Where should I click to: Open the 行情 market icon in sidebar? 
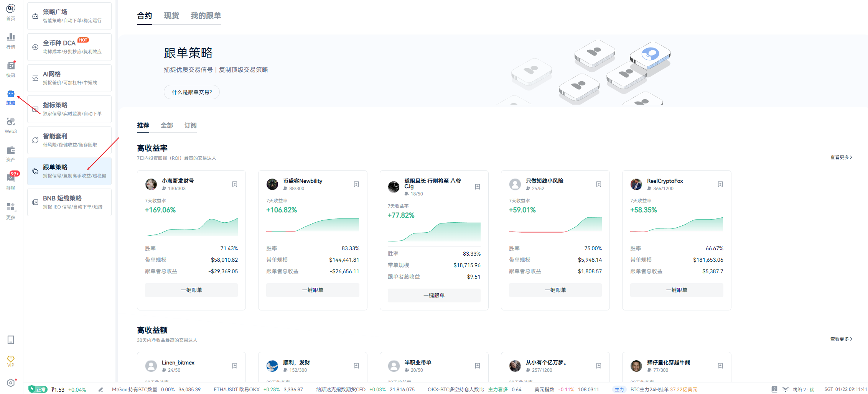click(11, 37)
